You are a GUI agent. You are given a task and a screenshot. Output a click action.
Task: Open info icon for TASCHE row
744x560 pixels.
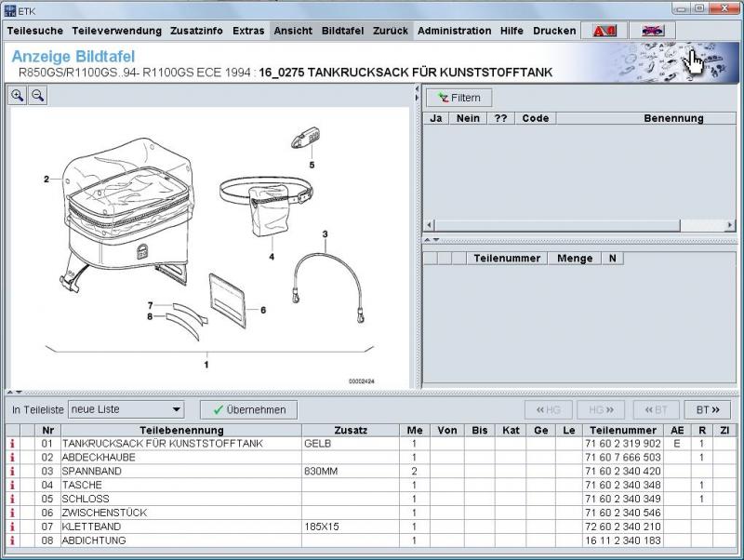tap(12, 485)
